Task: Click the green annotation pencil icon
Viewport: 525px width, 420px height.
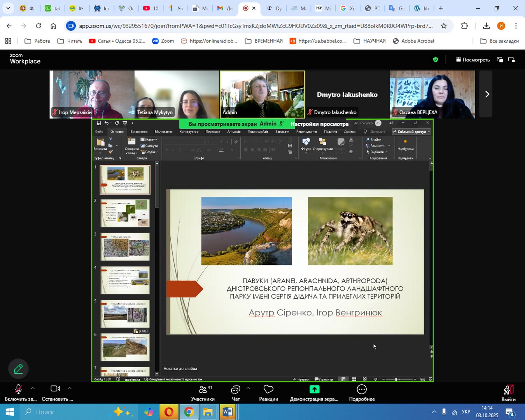Action: [18, 369]
